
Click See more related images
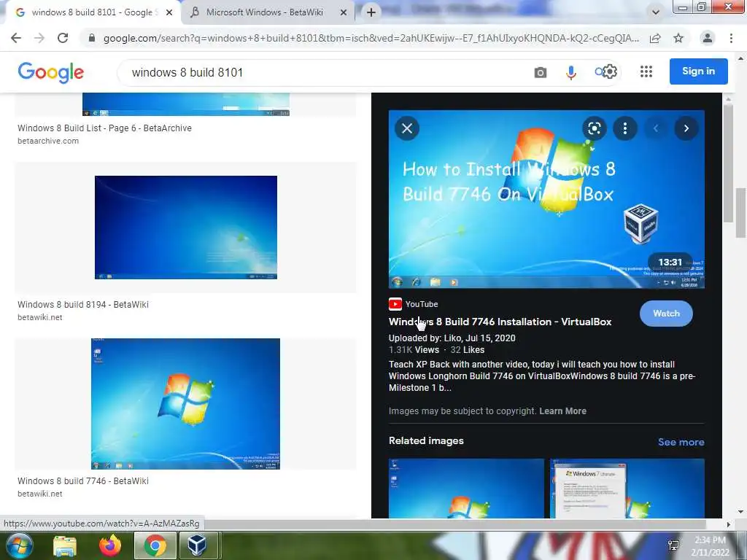click(681, 442)
